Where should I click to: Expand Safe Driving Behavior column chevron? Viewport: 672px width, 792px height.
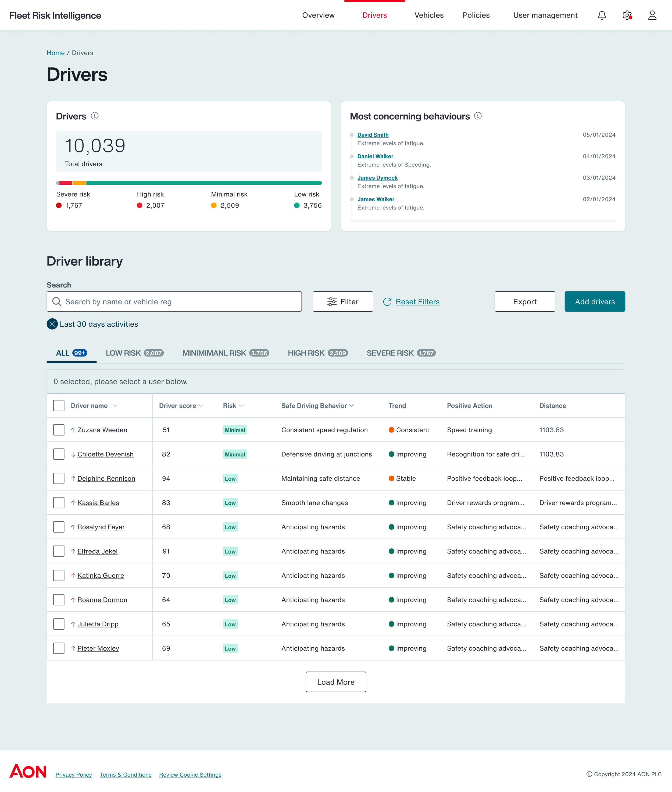pyautogui.click(x=352, y=406)
